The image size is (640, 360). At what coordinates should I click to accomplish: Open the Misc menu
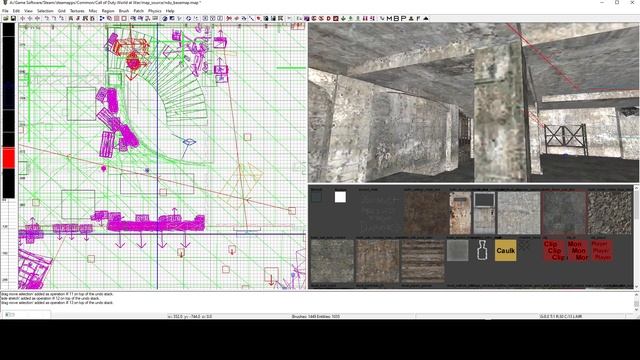(93, 11)
